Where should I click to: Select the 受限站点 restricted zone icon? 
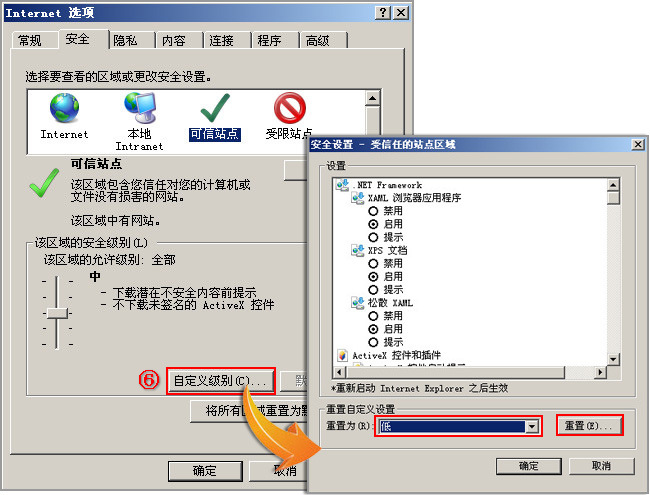[290, 108]
